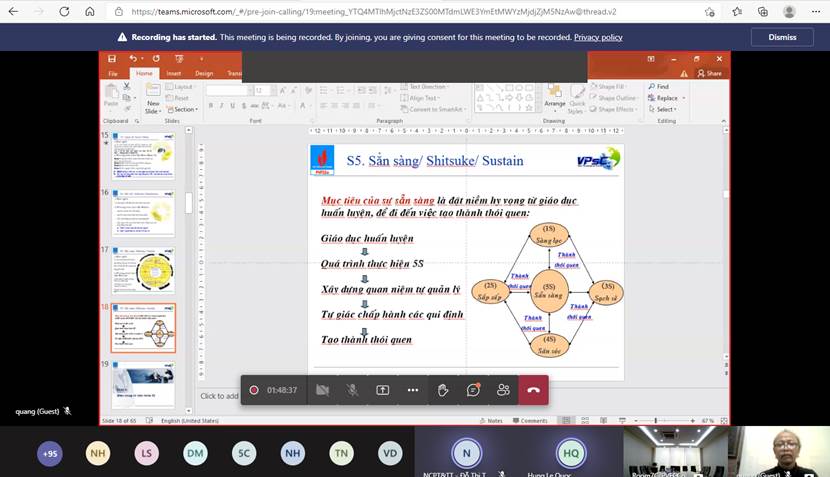830x477 pixels.
Task: Dismiss the recording notification banner
Action: pyautogui.click(x=782, y=37)
